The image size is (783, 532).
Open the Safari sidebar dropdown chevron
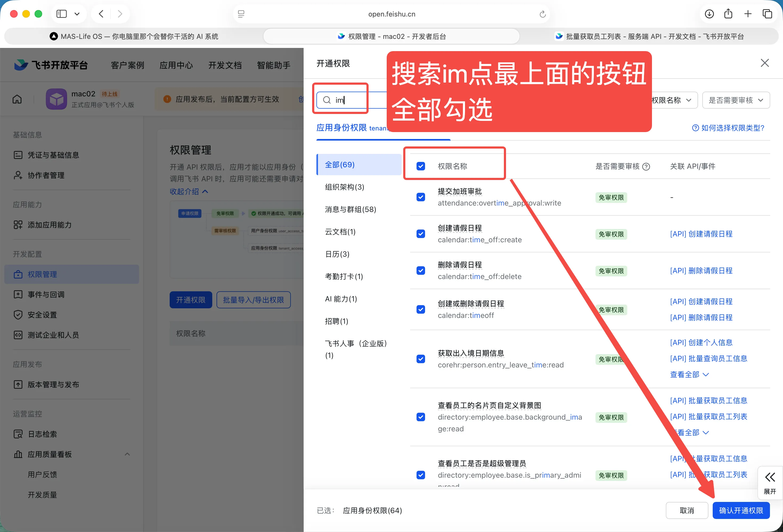(77, 14)
